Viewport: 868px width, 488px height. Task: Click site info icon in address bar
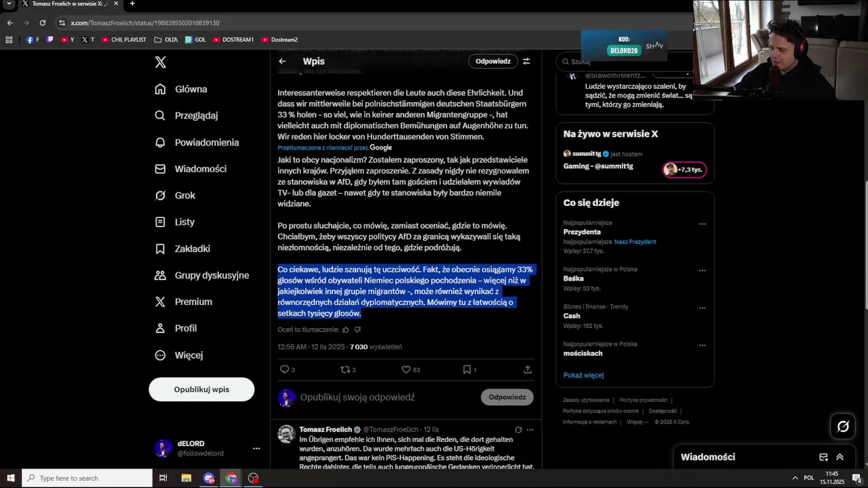(62, 22)
